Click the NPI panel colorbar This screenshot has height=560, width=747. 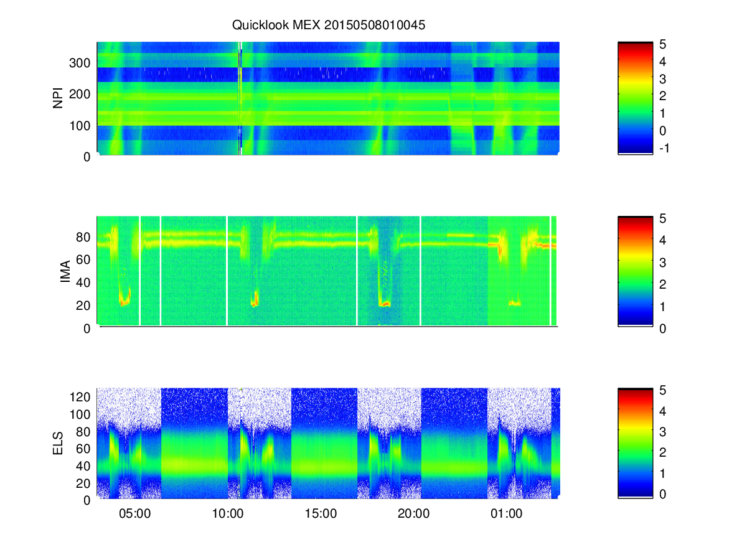pos(635,98)
